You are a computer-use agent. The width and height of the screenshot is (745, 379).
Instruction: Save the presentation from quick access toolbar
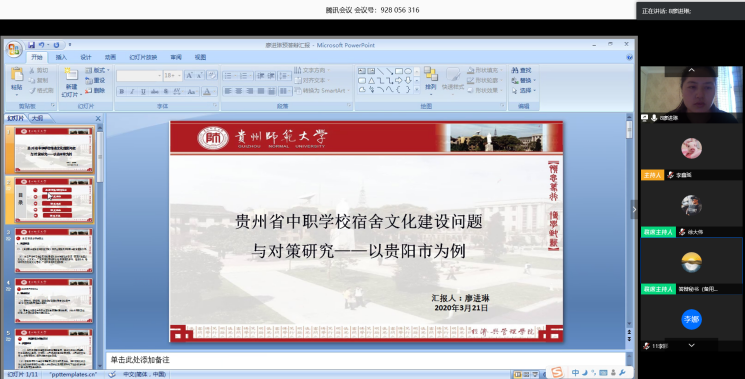pos(31,45)
